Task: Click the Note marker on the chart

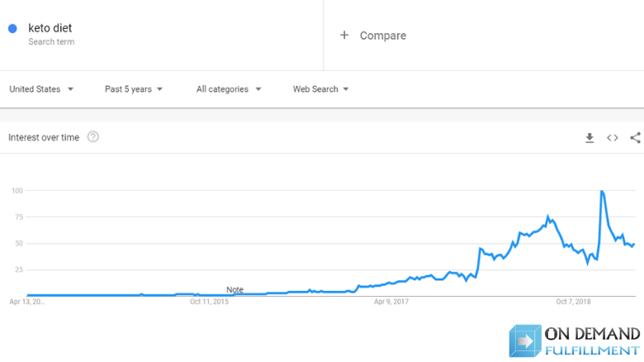Action: click(x=235, y=289)
